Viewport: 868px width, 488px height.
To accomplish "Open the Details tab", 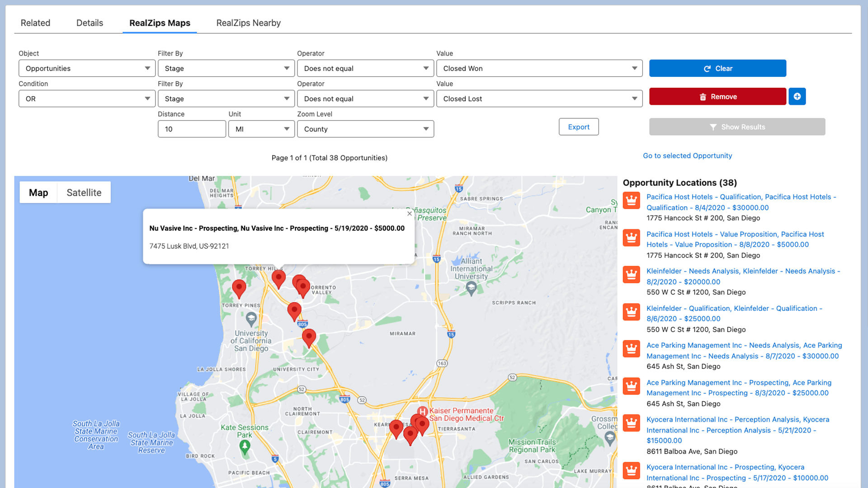I will tap(89, 23).
